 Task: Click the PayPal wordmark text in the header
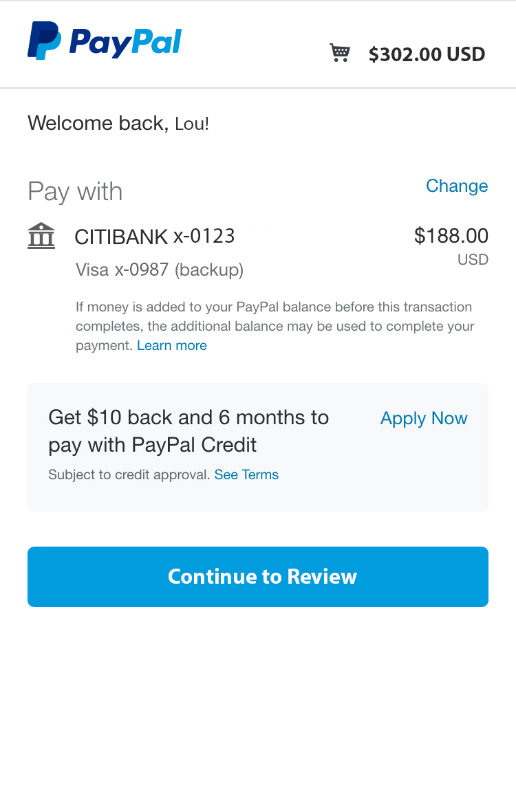(125, 43)
